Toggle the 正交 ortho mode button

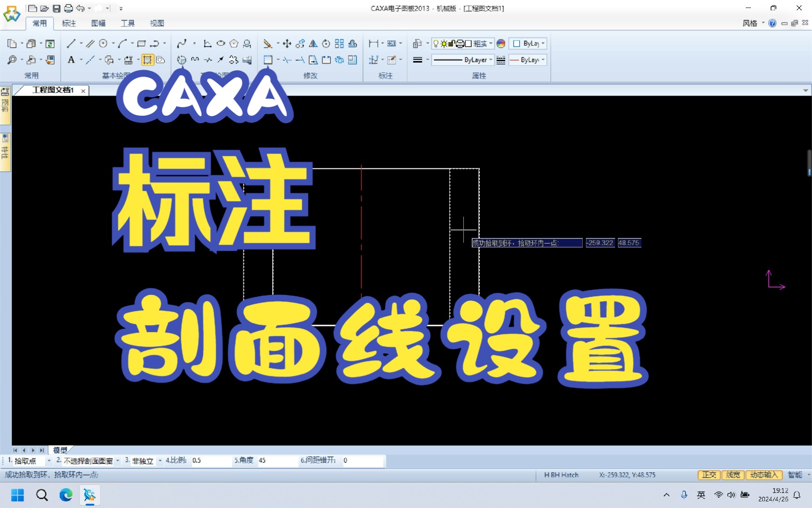(x=709, y=475)
